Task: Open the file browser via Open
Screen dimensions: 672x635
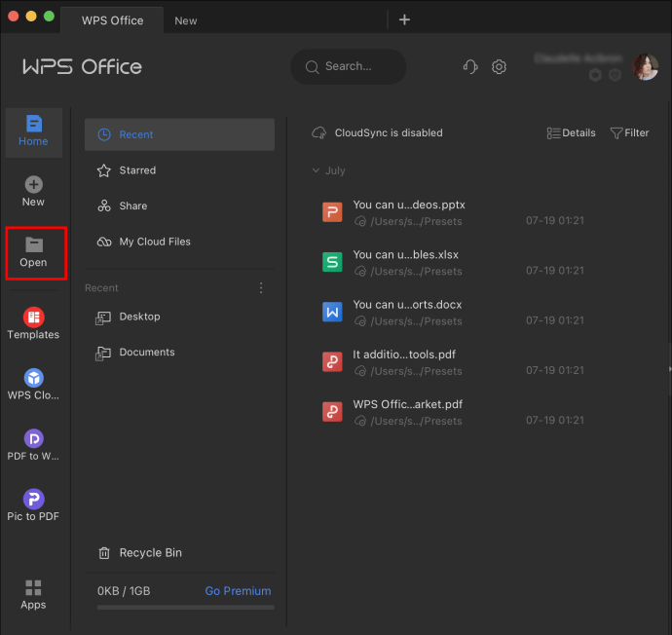Action: pos(33,253)
